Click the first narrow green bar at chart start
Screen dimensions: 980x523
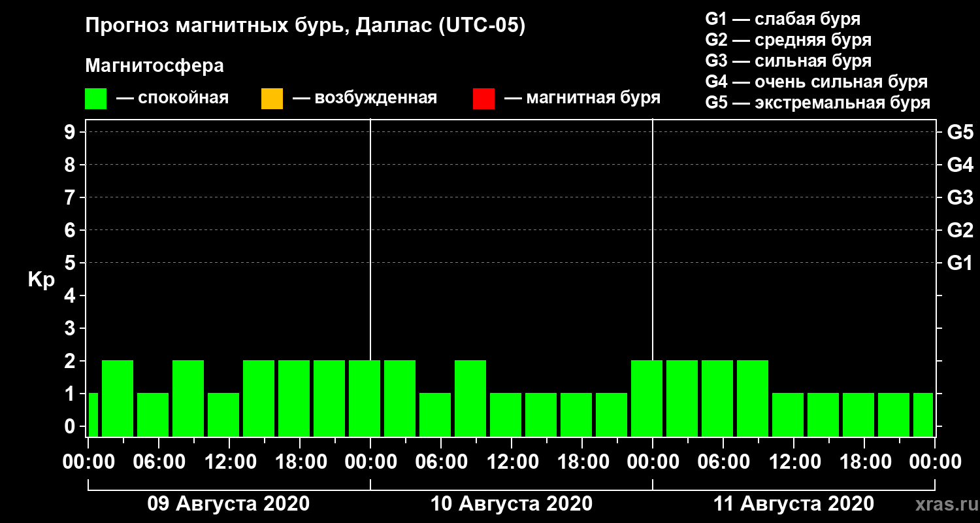point(93,414)
